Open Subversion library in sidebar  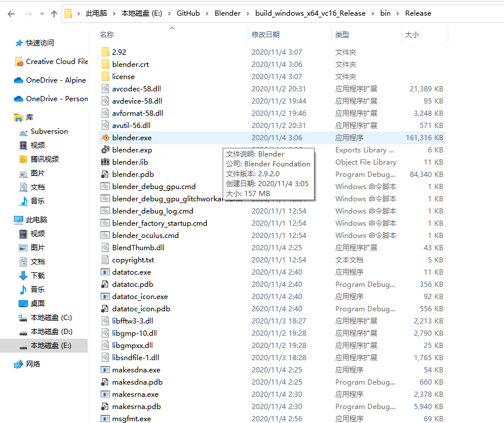[x=49, y=131]
